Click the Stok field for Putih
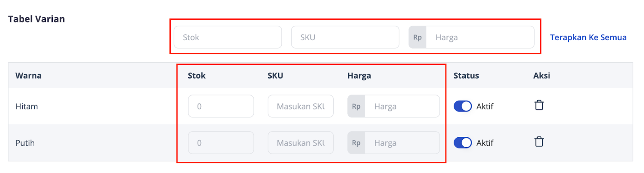The width and height of the screenshot is (644, 173). pyautogui.click(x=221, y=143)
